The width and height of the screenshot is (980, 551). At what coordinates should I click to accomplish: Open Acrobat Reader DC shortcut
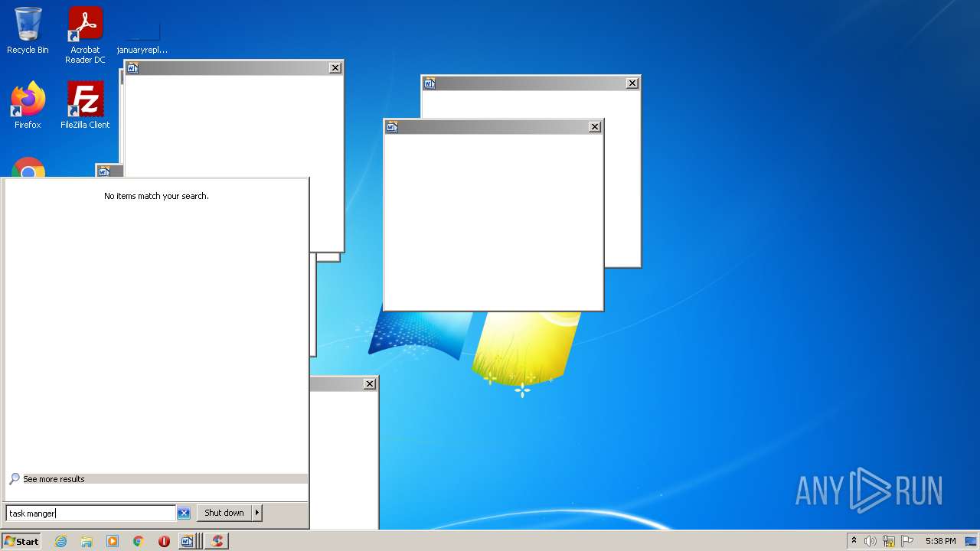click(85, 34)
